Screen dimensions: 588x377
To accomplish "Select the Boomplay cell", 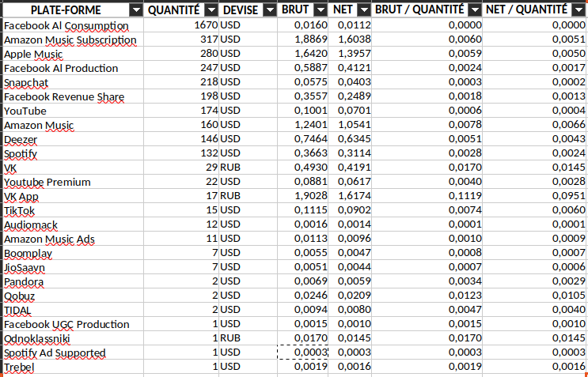I will pyautogui.click(x=73, y=253).
